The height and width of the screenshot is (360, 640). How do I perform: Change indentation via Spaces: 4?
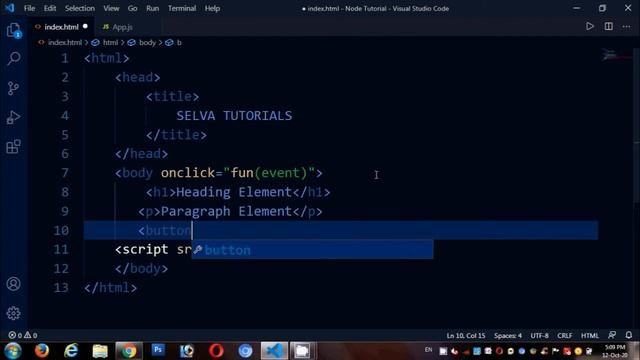click(x=508, y=336)
